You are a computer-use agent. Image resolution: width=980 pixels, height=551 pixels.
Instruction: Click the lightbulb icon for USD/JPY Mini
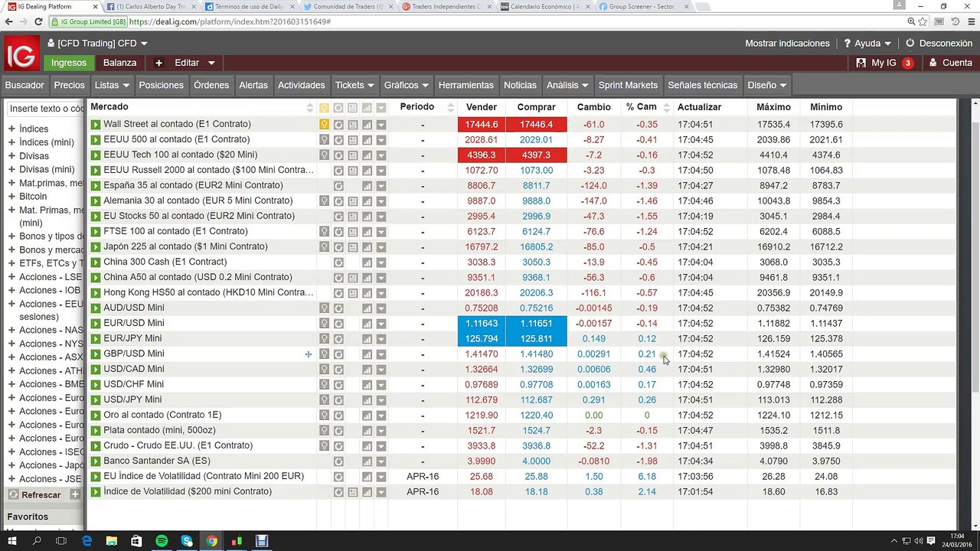coord(324,399)
